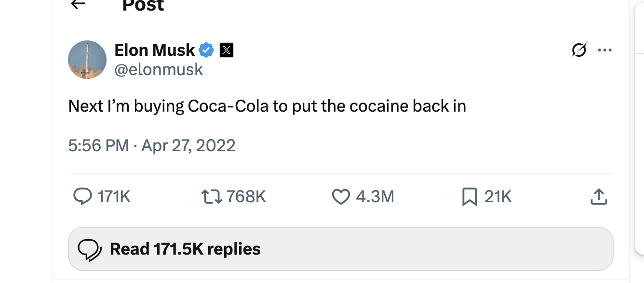Open Read 171.5K replies button
The image size is (644, 283).
(340, 249)
